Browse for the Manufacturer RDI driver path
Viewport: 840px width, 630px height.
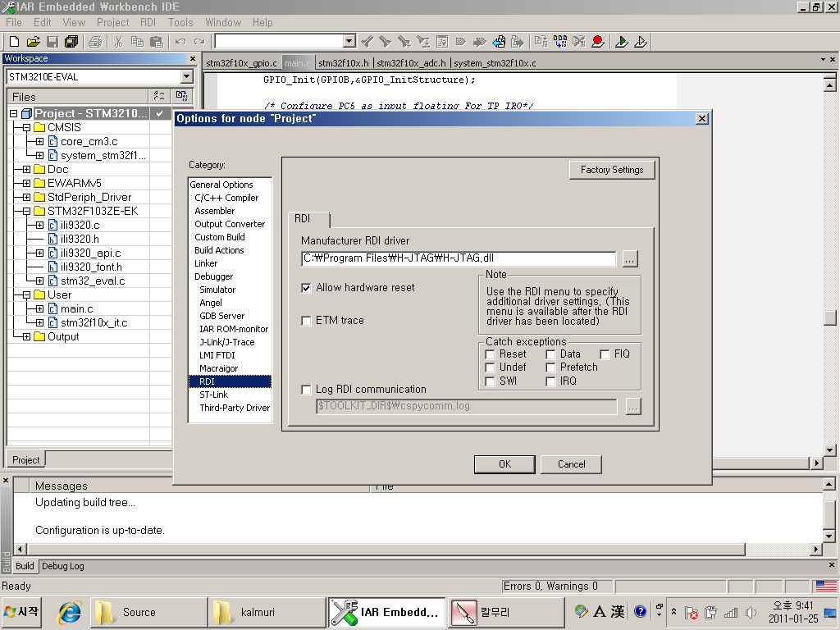[630, 259]
